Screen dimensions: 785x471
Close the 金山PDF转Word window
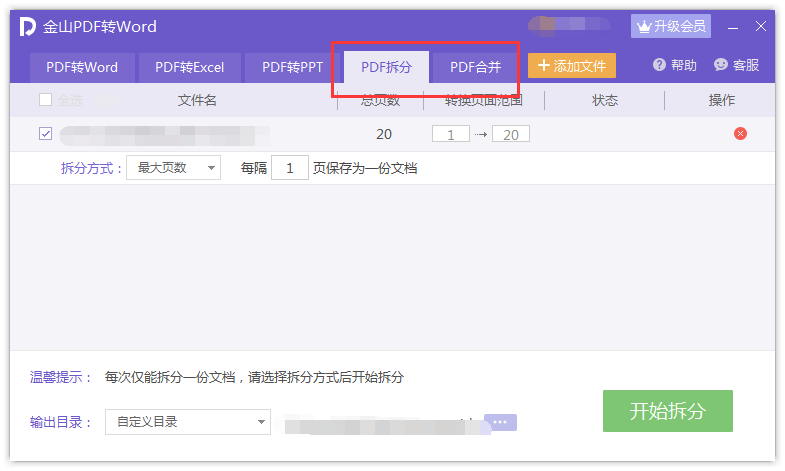point(760,26)
